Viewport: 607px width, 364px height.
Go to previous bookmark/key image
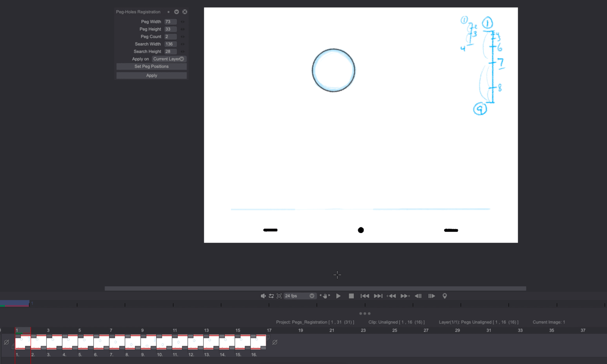(x=391, y=296)
